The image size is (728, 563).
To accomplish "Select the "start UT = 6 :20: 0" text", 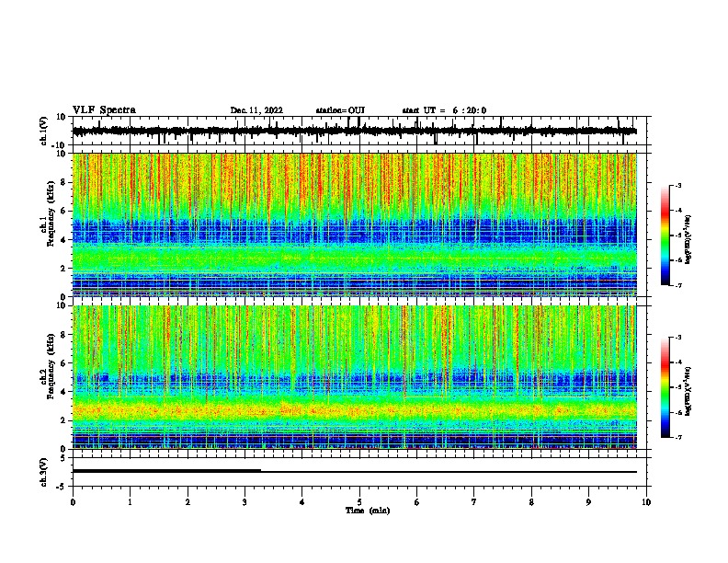I will [444, 110].
